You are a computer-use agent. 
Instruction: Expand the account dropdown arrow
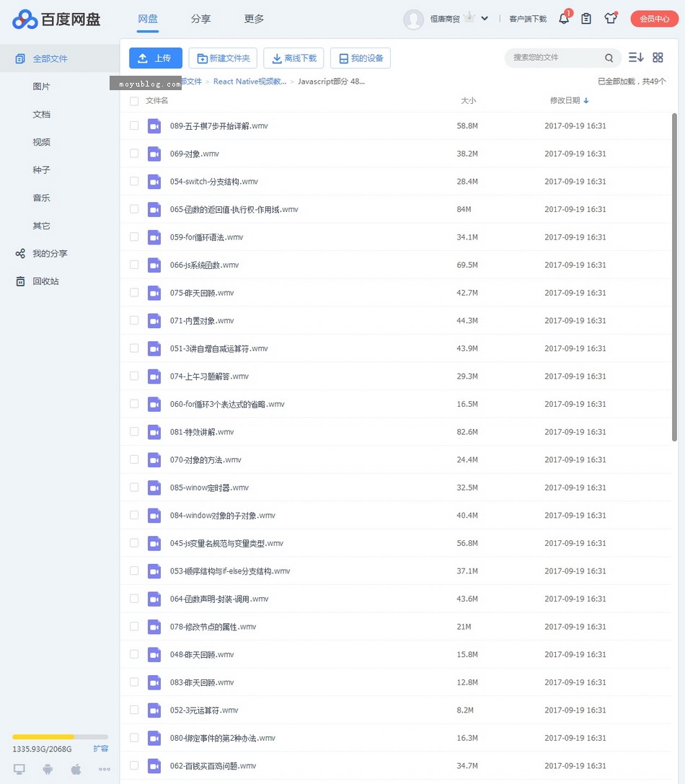pos(485,19)
